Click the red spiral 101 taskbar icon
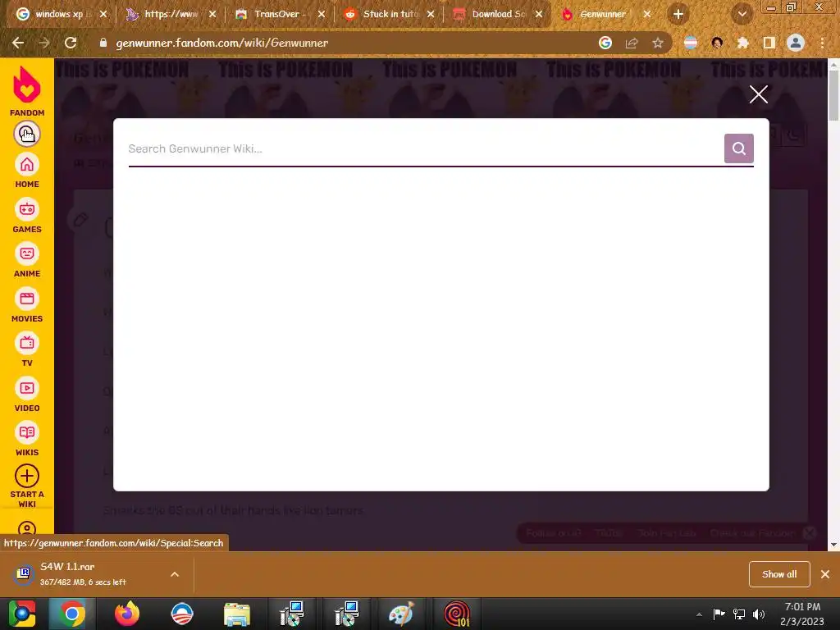Image resolution: width=840 pixels, height=630 pixels. click(456, 614)
